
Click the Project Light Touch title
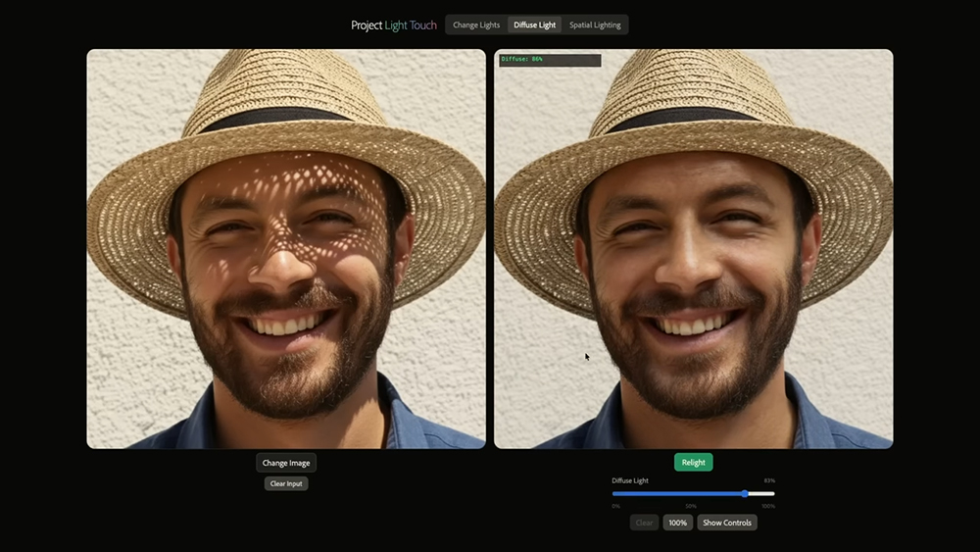coord(394,25)
